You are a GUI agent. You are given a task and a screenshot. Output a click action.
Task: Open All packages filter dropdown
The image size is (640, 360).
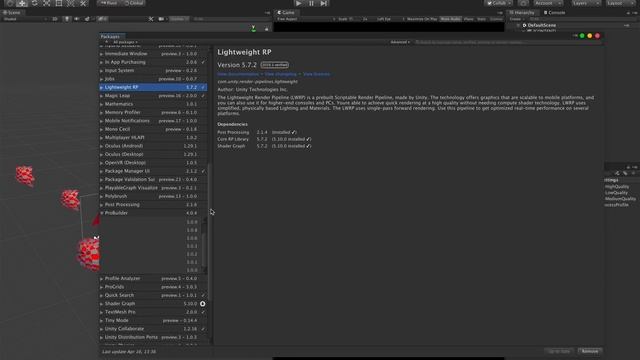[126, 42]
